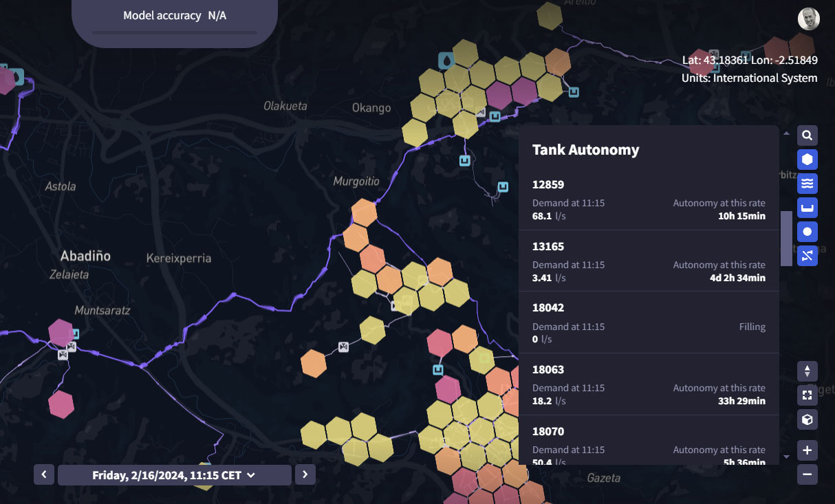Zoom in with the plus button

pyautogui.click(x=807, y=451)
